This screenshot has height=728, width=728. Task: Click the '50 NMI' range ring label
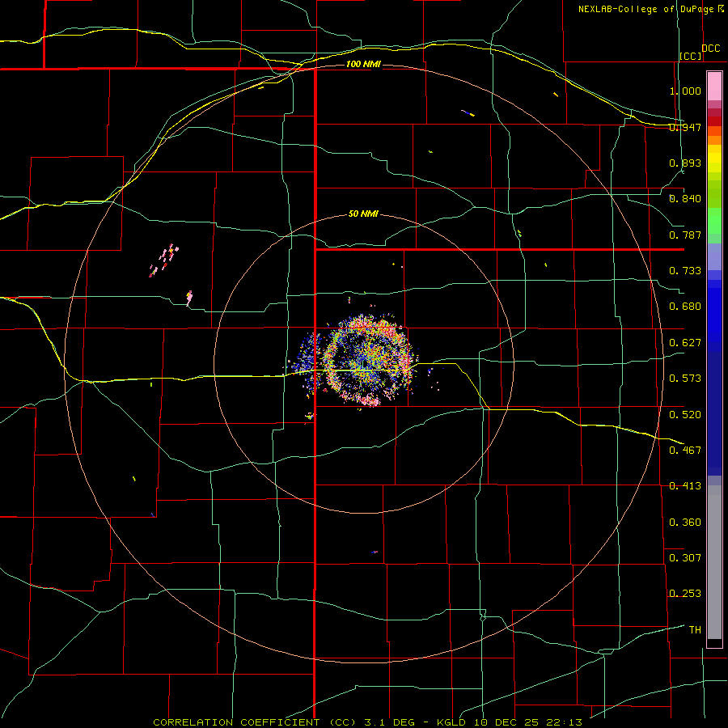[363, 214]
